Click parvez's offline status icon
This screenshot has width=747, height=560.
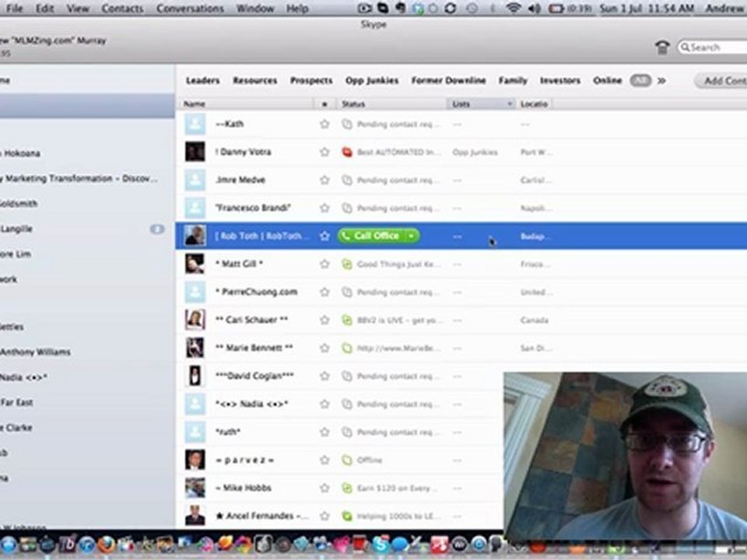[347, 460]
